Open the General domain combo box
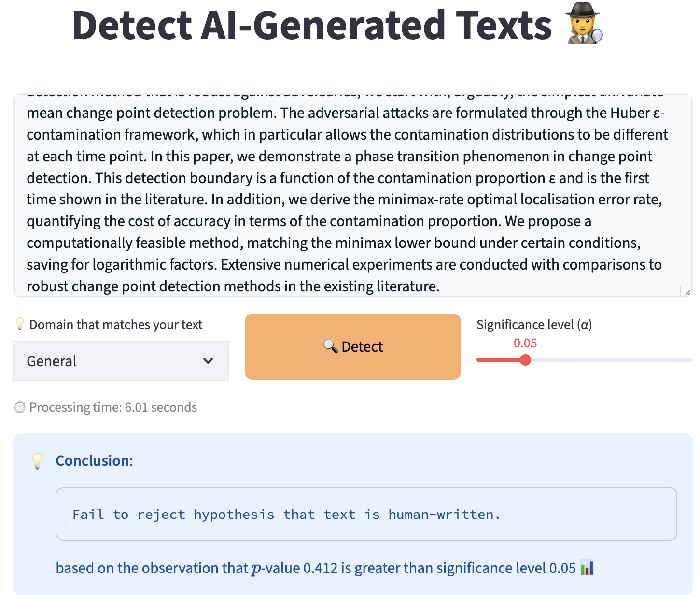 coord(111,361)
